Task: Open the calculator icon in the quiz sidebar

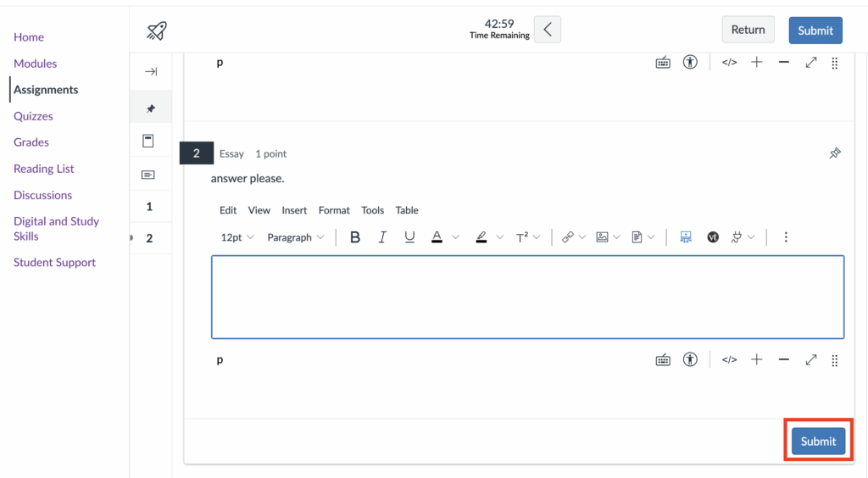Action: click(x=148, y=142)
